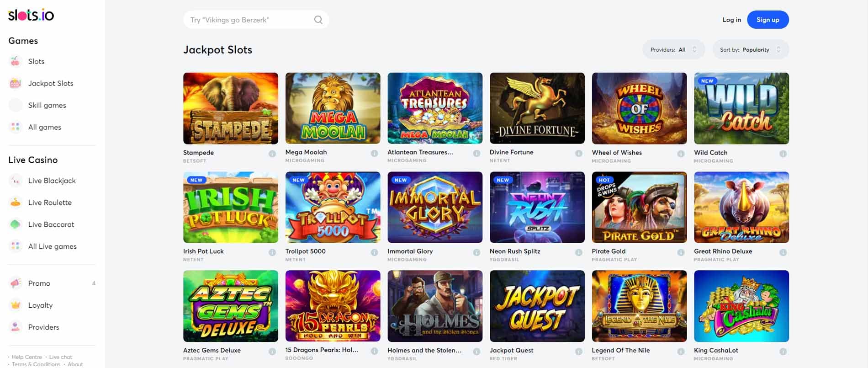Open info icon for Stampede game
This screenshot has width=868, height=368.
click(x=272, y=154)
